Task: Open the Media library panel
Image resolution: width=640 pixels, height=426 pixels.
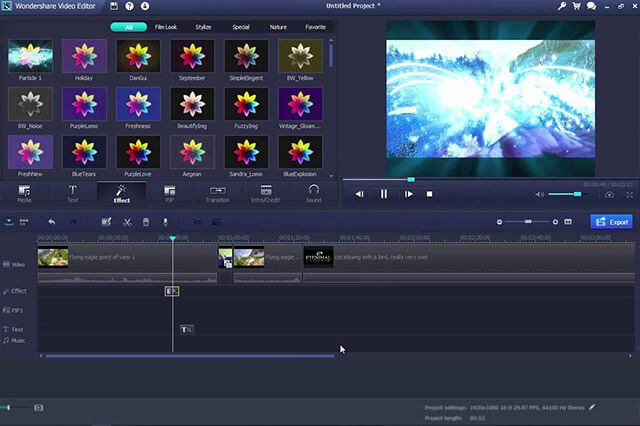Action: [24, 194]
